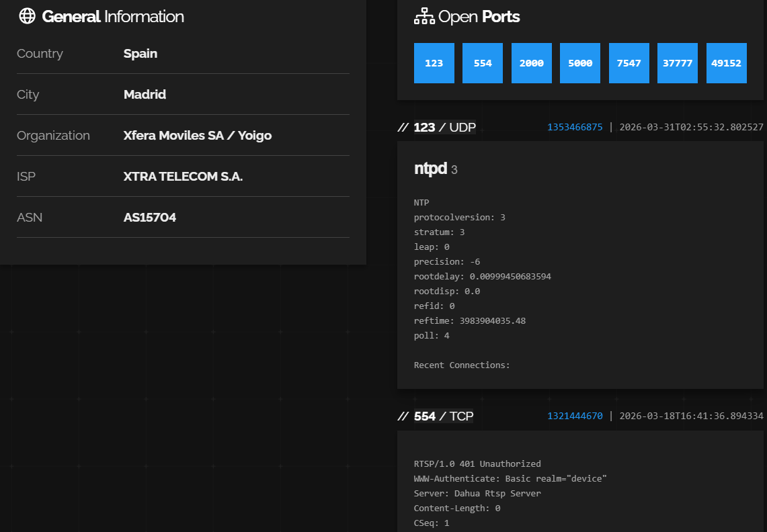Select the port 2000 tile

click(x=531, y=63)
